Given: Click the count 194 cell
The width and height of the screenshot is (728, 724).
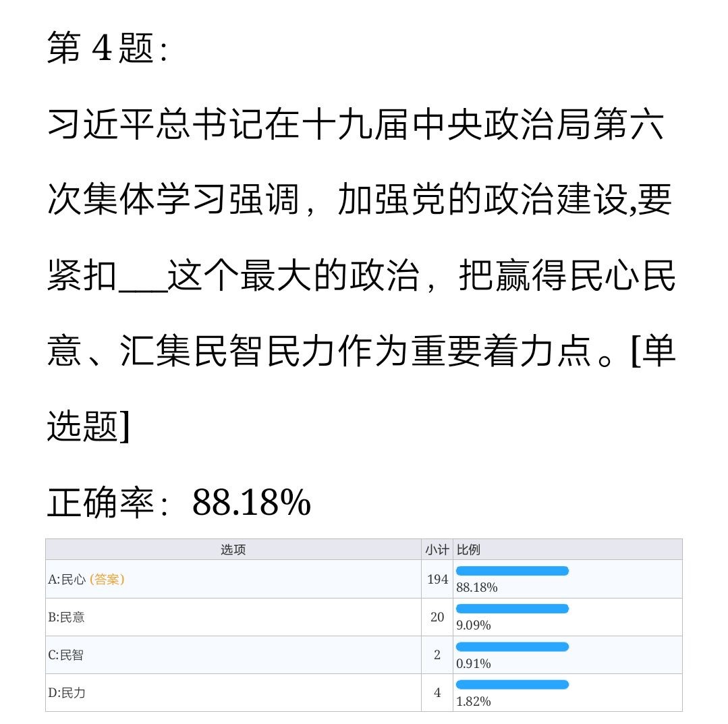Looking at the screenshot, I should click(437, 579).
